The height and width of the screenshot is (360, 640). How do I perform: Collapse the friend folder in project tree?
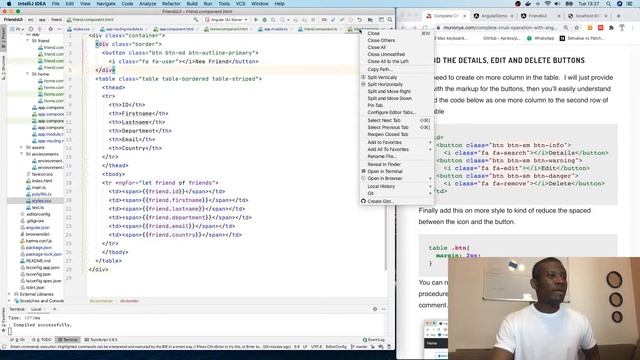28,41
